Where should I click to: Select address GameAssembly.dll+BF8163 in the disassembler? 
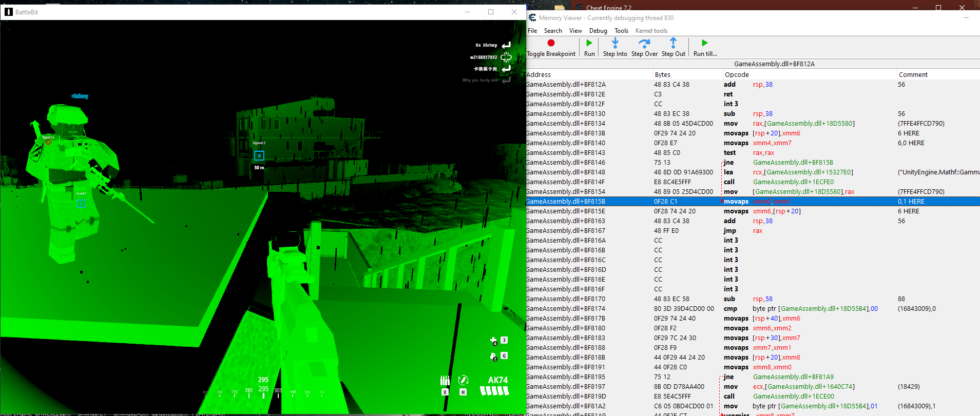[566, 221]
